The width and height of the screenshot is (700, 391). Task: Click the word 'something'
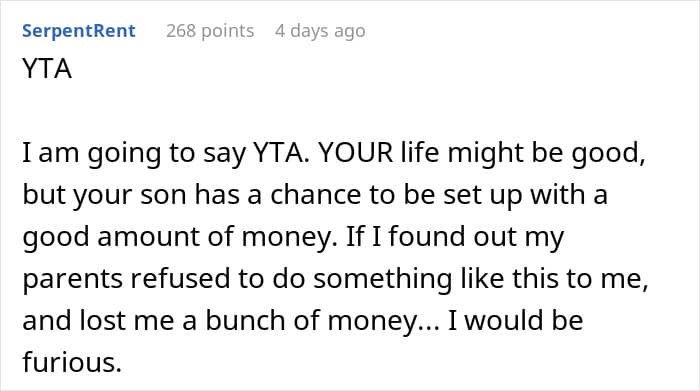coord(382,279)
